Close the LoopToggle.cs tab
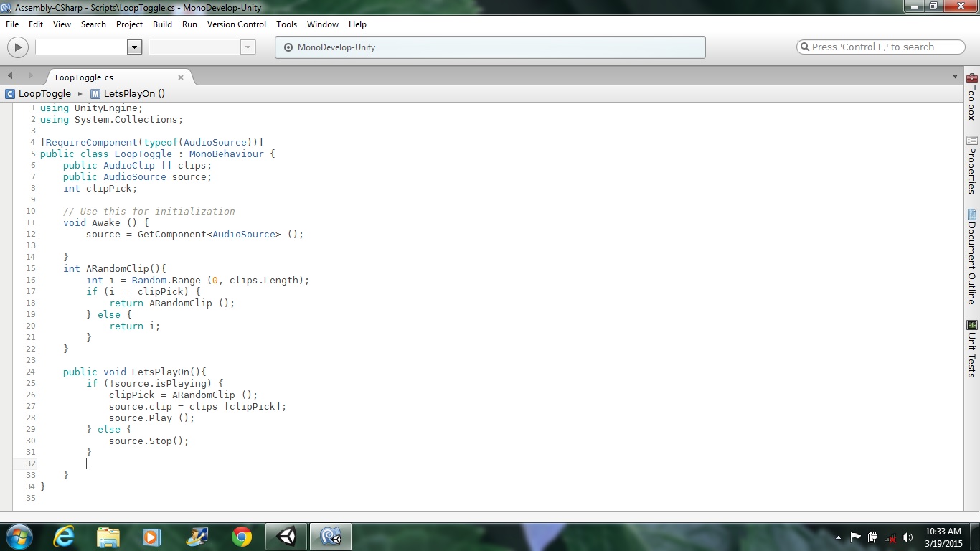The height and width of the screenshot is (551, 980). click(181, 77)
